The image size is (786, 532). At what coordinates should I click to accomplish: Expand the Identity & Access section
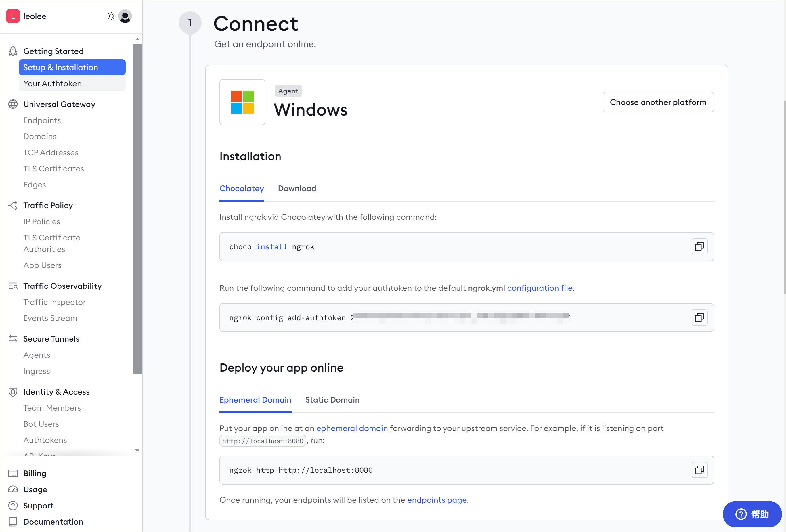point(56,392)
